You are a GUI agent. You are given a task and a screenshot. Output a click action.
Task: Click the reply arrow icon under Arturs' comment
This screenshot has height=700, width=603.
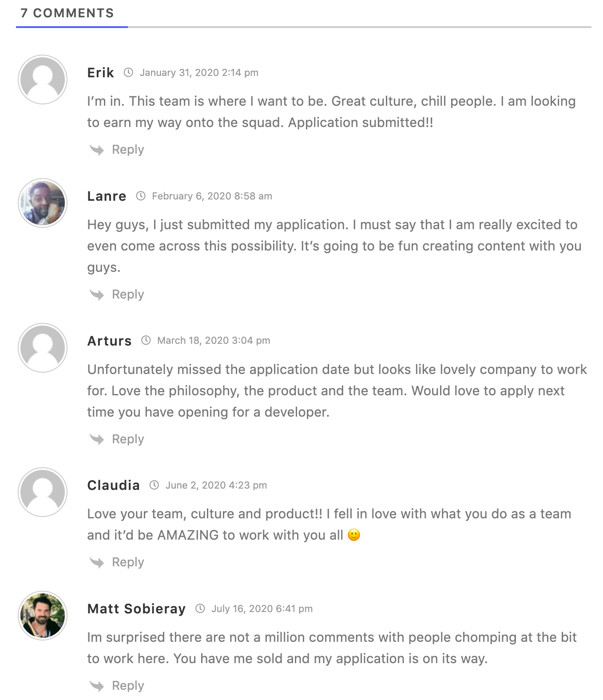(x=97, y=439)
